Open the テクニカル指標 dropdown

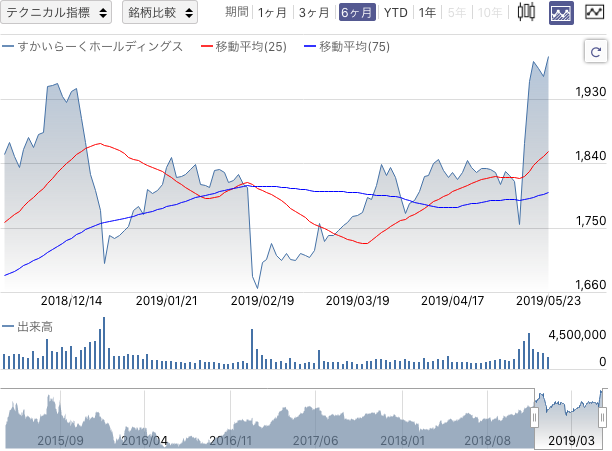[56, 12]
